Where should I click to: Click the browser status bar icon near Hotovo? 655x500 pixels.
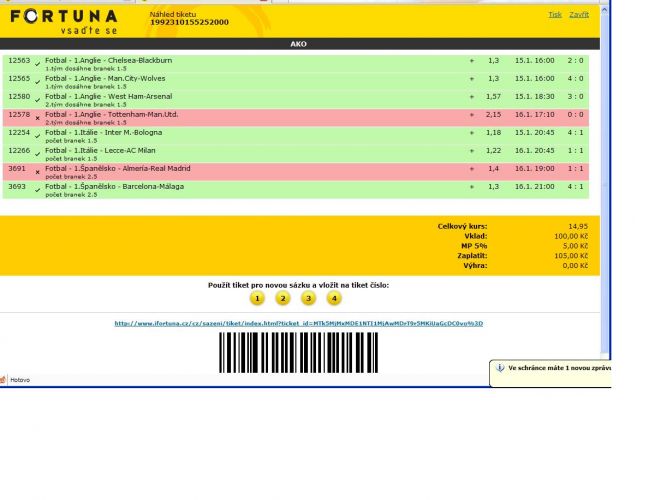click(3, 380)
